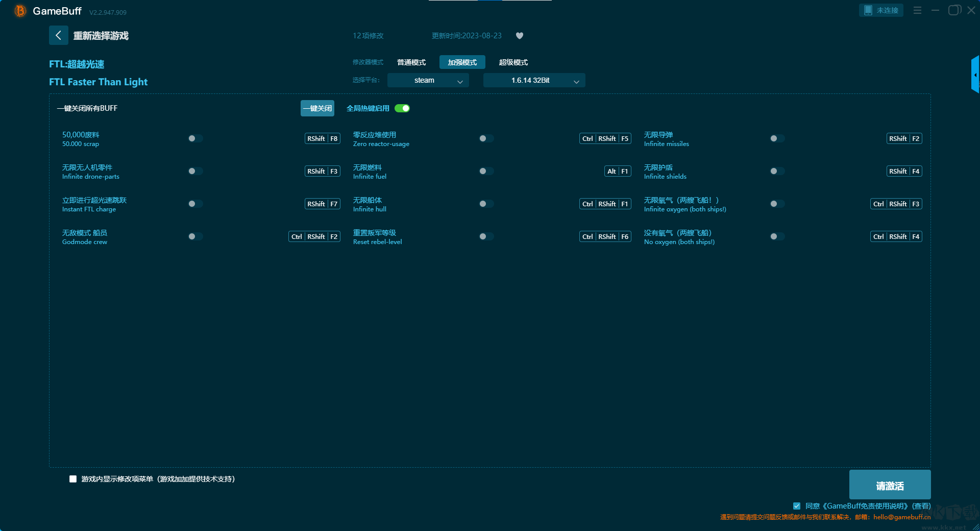The image size is (980, 531).
Task: Toggle the 50,000 scrap cheat
Action: pos(195,138)
